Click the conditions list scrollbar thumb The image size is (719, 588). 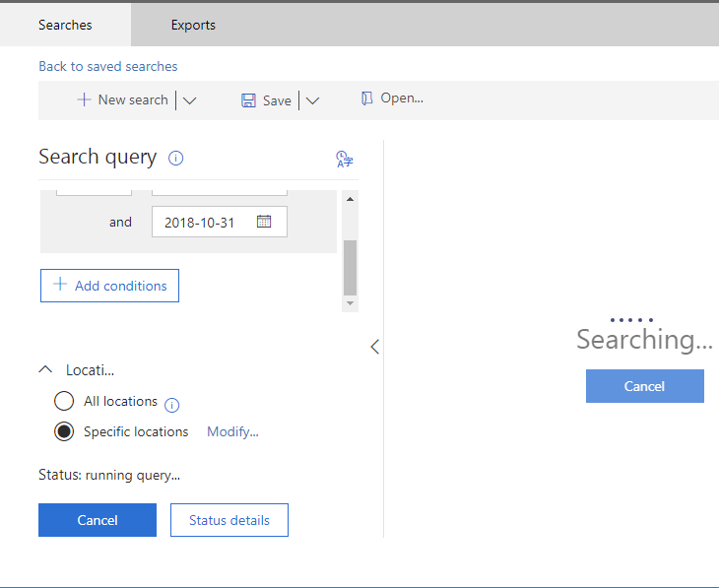point(350,267)
